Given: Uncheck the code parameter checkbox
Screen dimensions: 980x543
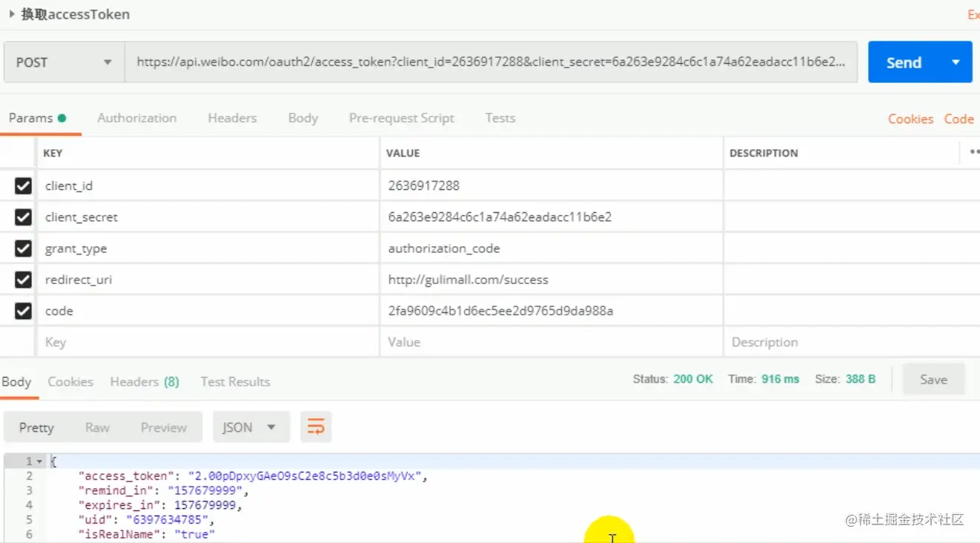Looking at the screenshot, I should point(23,311).
